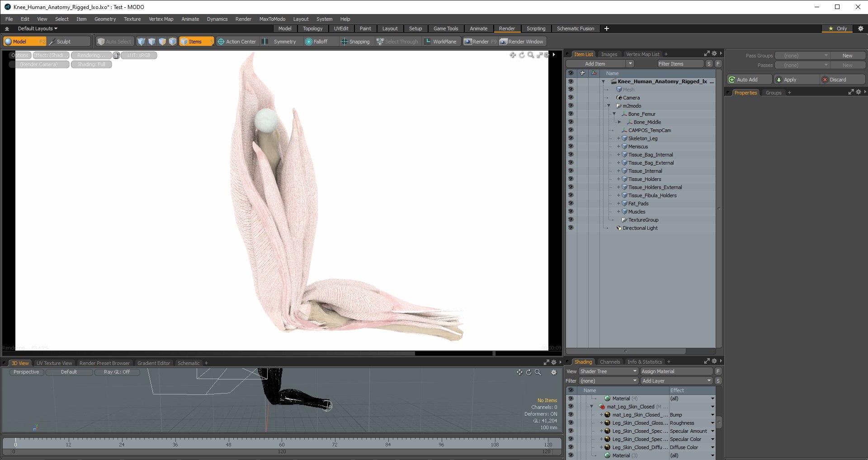Toggle visibility of Skeleton_Leg
868x460 pixels.
571,138
